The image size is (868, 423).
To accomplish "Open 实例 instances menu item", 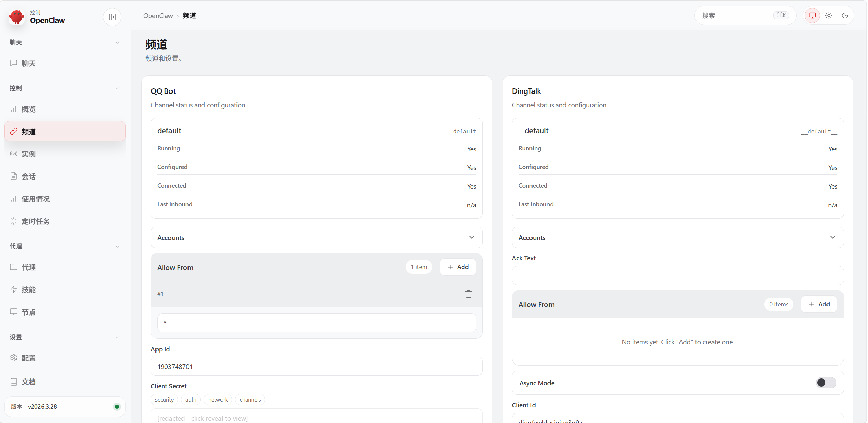I will point(29,154).
